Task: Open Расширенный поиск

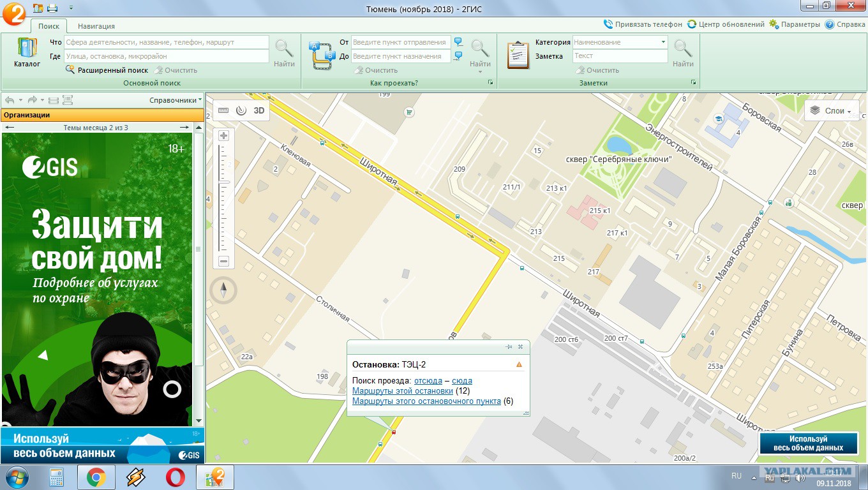Action: 107,70
